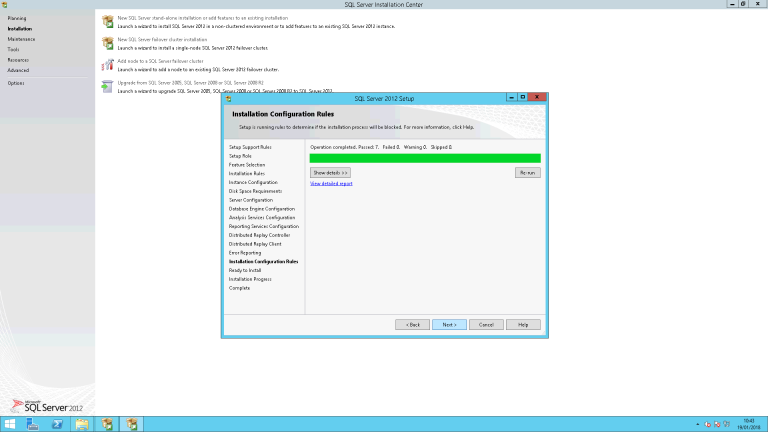Viewport: 768px width, 432px height.
Task: Expand the Show details button
Action: pos(330,173)
